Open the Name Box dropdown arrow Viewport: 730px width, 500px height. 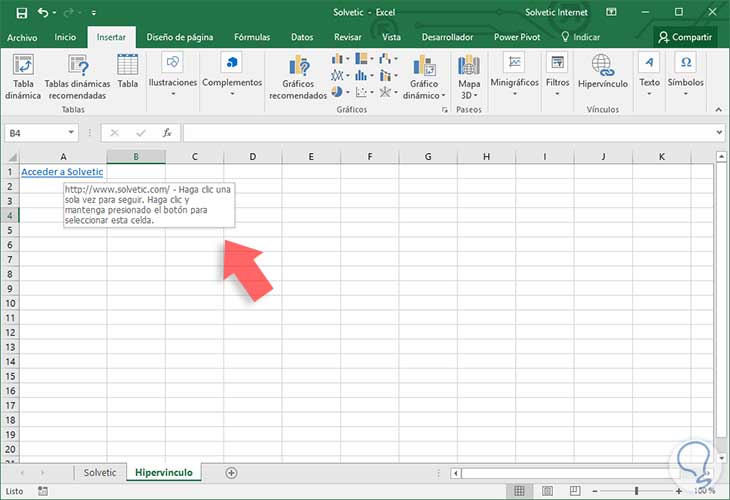click(x=71, y=133)
